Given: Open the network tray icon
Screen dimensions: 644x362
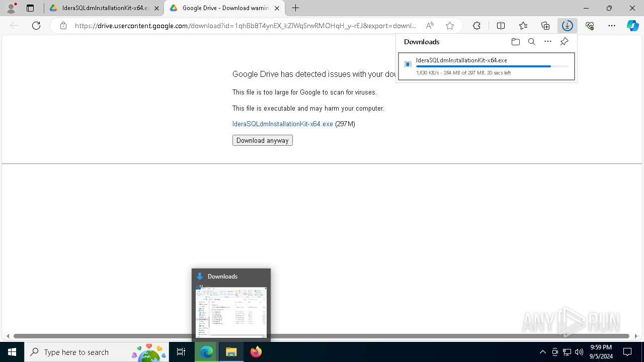Looking at the screenshot, I should [567, 352].
